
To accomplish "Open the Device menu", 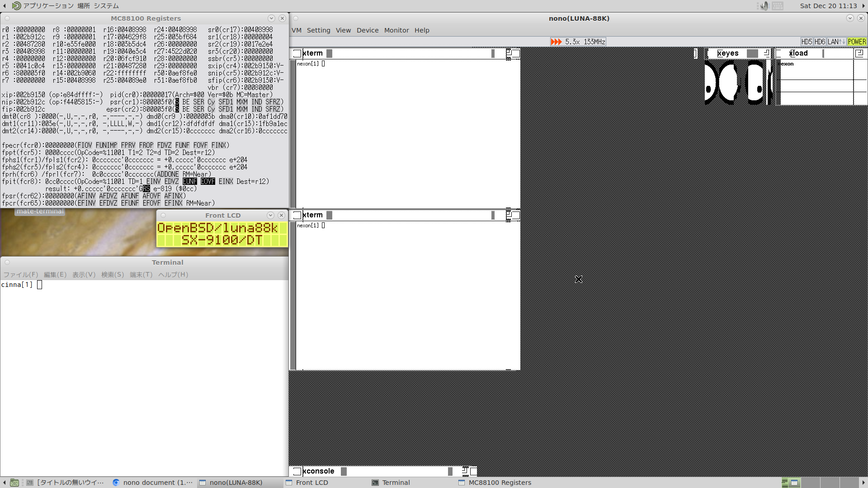I will point(367,30).
